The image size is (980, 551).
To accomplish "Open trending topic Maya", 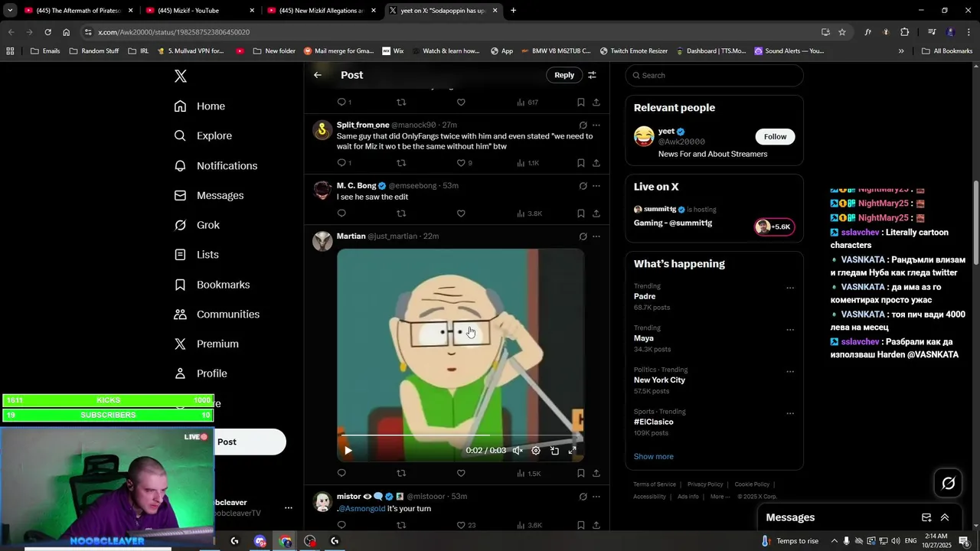I will pyautogui.click(x=644, y=338).
